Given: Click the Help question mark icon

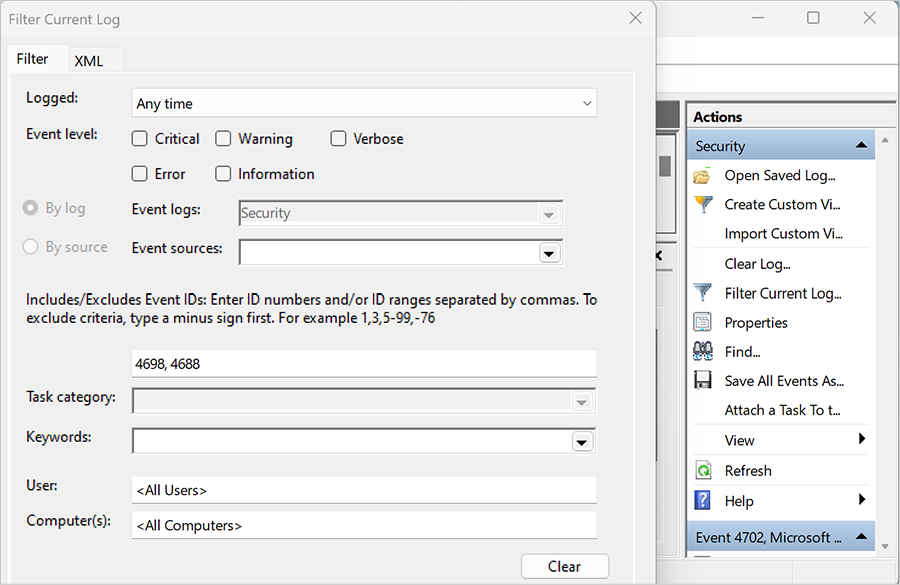Looking at the screenshot, I should (x=703, y=500).
